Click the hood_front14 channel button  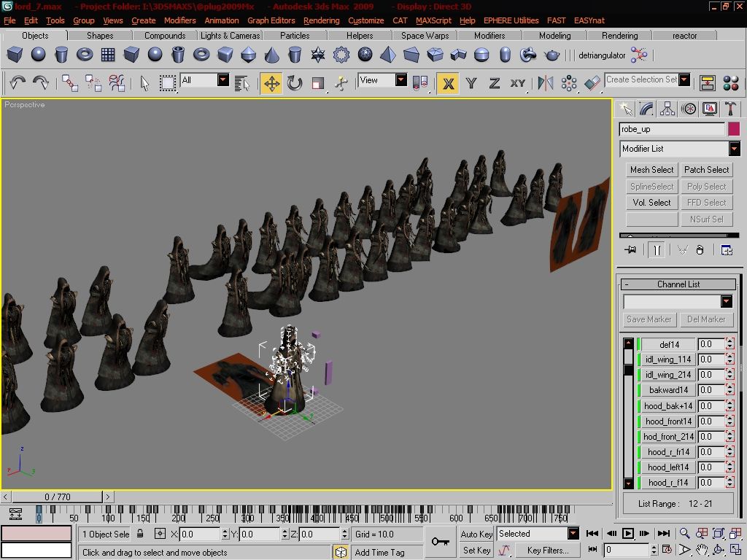click(x=668, y=421)
